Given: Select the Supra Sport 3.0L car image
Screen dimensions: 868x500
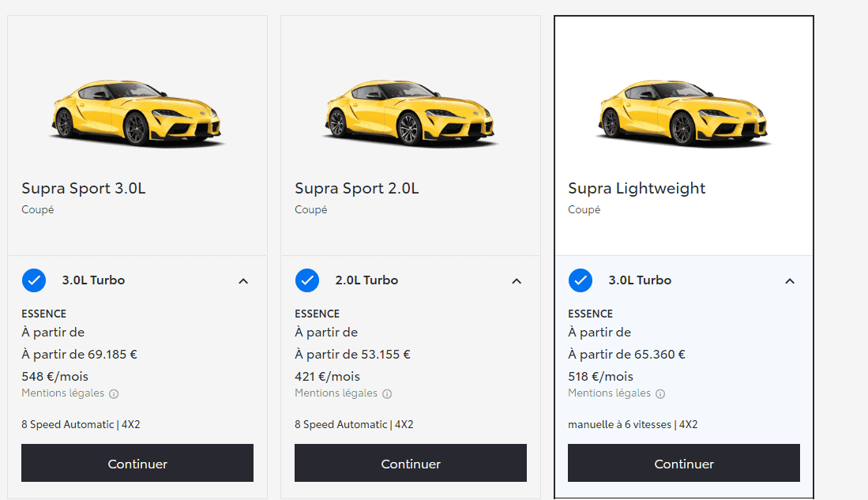Looking at the screenshot, I should click(x=137, y=114).
